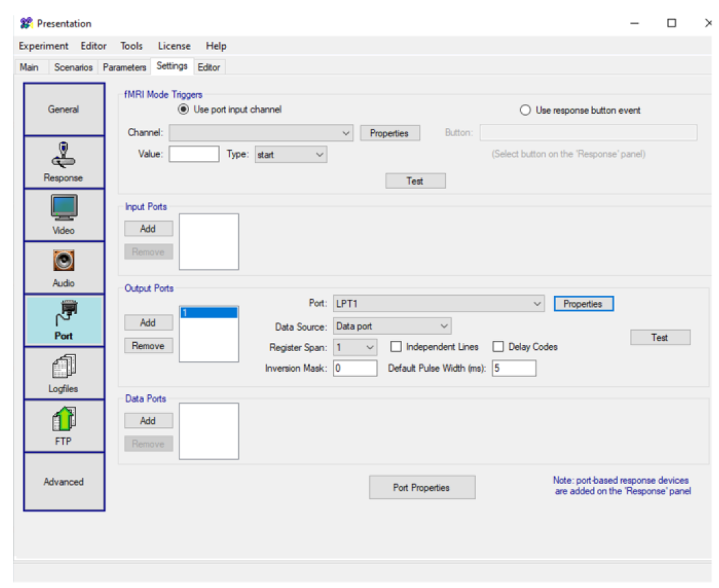Click the Input Ports list box
The width and height of the screenshot is (719, 588).
[x=209, y=242]
